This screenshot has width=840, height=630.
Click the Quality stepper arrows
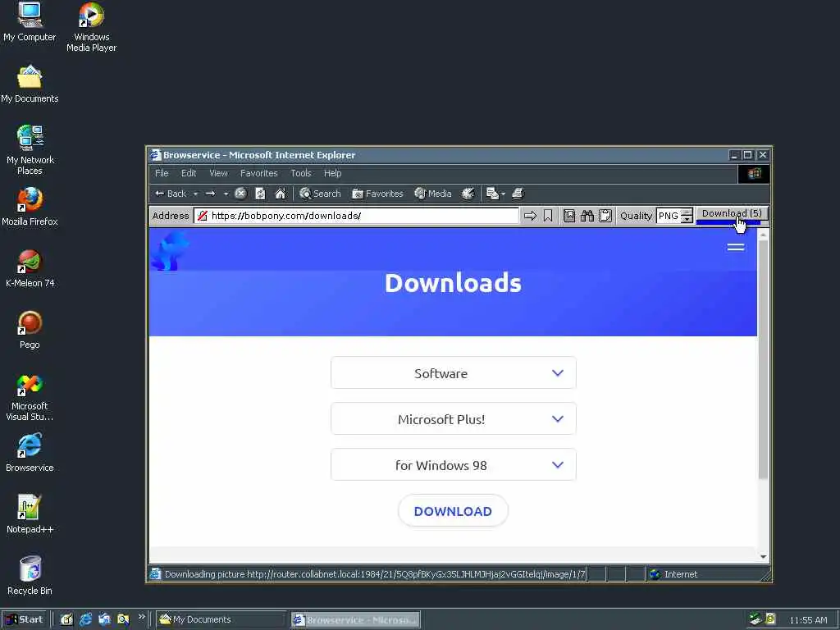(687, 216)
